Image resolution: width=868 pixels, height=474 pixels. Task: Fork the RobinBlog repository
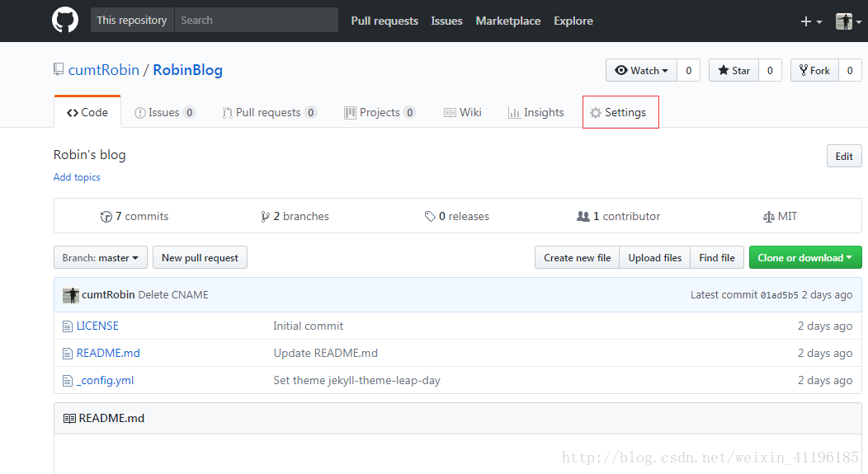pyautogui.click(x=815, y=70)
